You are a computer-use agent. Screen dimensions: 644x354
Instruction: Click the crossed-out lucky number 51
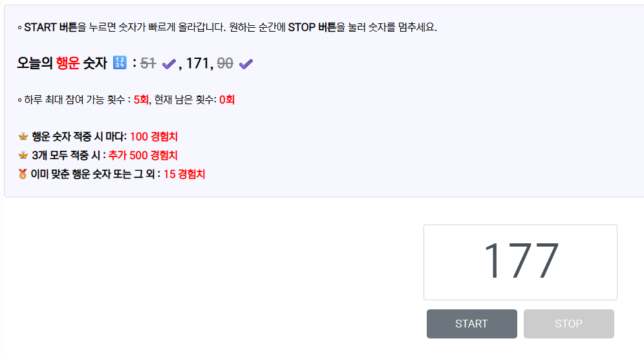(x=148, y=63)
